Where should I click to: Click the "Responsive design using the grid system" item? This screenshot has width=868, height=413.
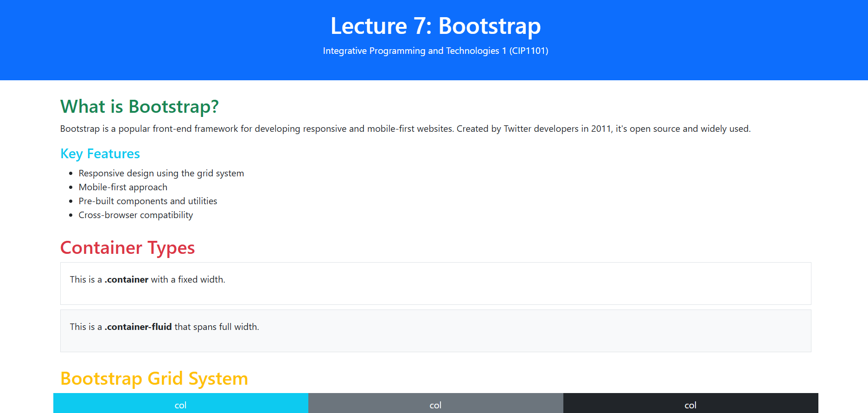pyautogui.click(x=161, y=173)
